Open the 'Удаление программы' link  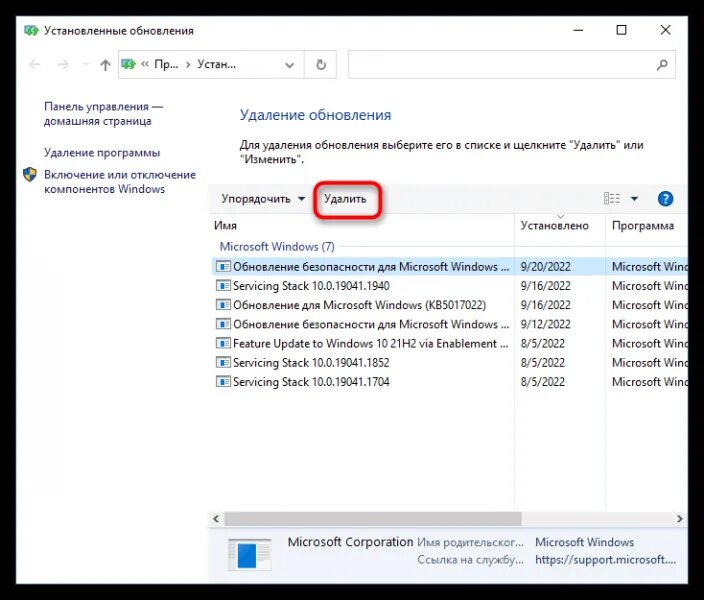[x=102, y=153]
